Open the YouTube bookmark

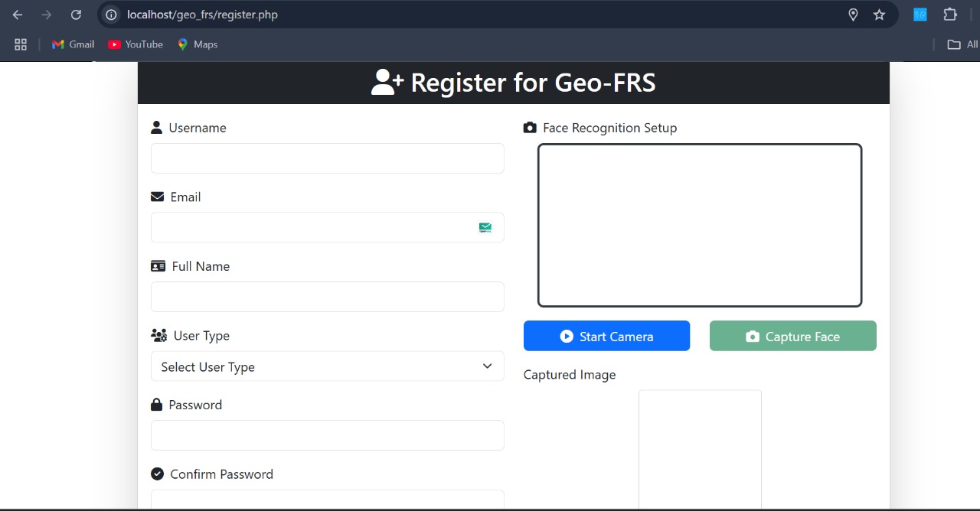coord(136,44)
